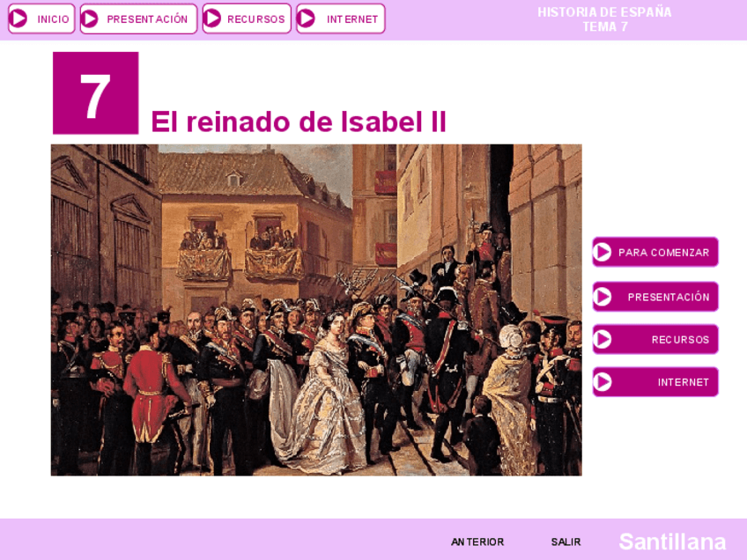Start the PARA COMENZAR section

663,253
